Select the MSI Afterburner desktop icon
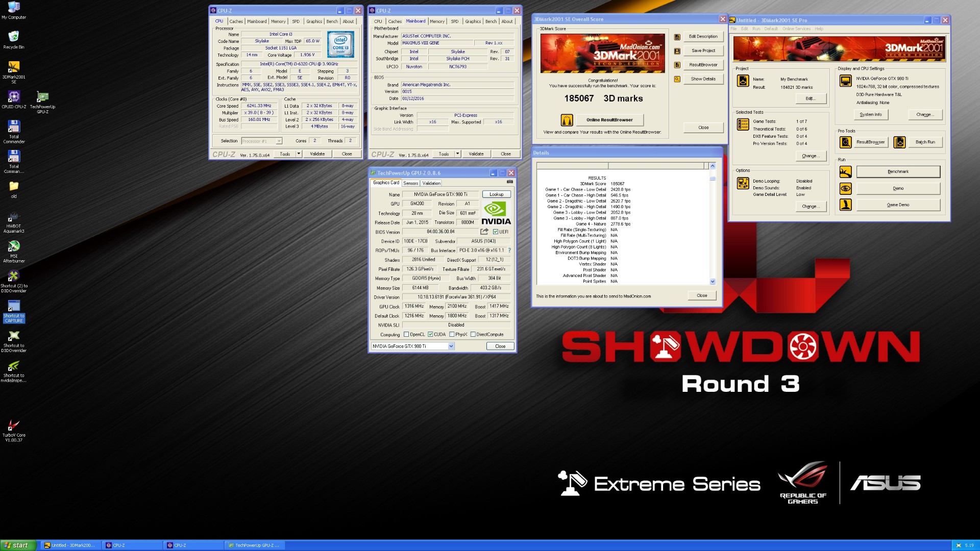Image resolution: width=980 pixels, height=551 pixels. [14, 252]
